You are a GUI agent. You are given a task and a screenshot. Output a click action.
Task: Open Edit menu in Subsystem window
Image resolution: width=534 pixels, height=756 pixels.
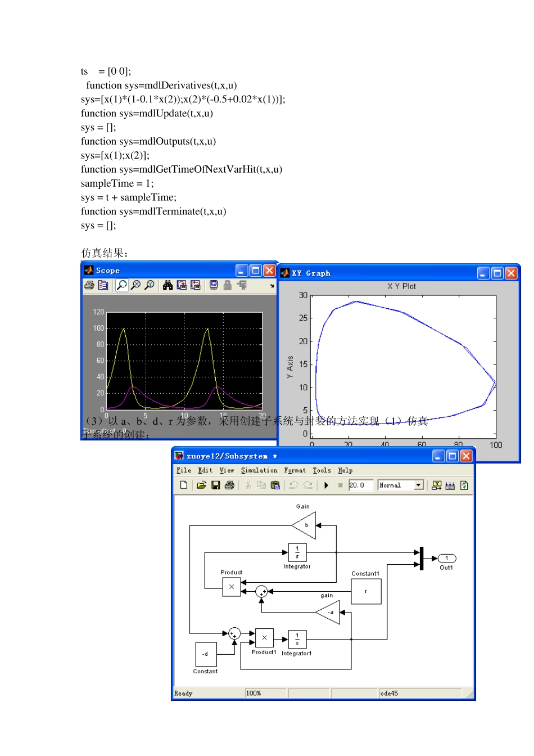coord(205,470)
